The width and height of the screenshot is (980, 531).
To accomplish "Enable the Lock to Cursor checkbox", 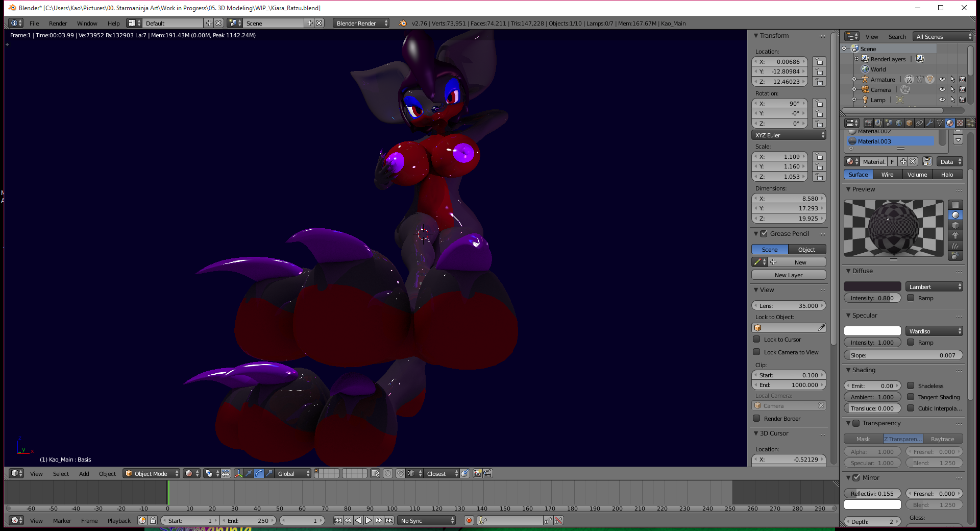I will [756, 340].
